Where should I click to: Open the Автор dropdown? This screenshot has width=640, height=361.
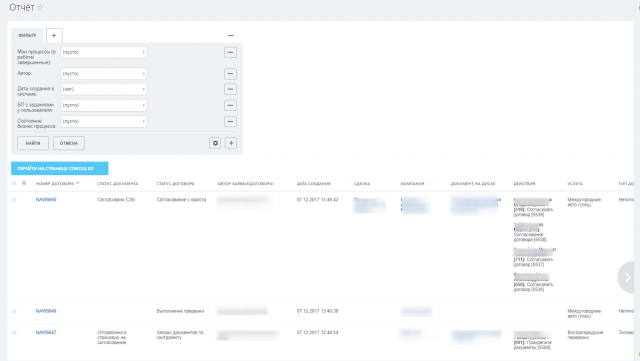click(104, 74)
